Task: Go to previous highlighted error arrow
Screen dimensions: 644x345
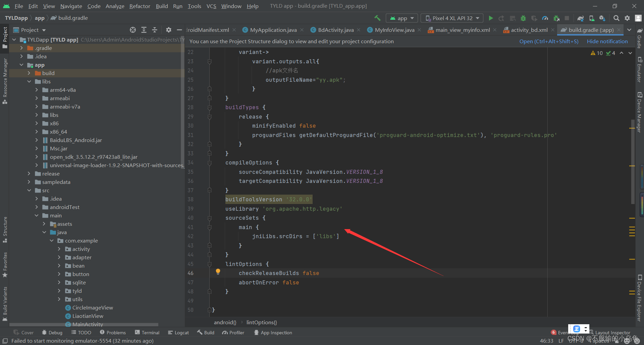Action: click(x=622, y=53)
